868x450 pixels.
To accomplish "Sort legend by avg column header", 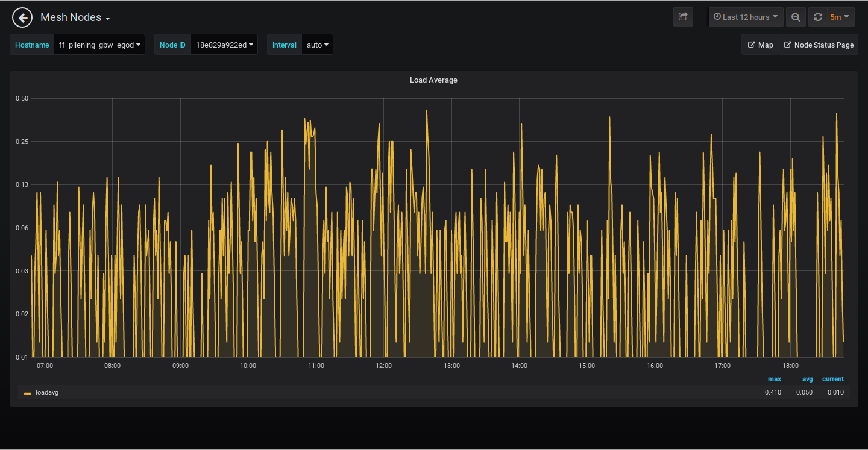I will pyautogui.click(x=807, y=379).
